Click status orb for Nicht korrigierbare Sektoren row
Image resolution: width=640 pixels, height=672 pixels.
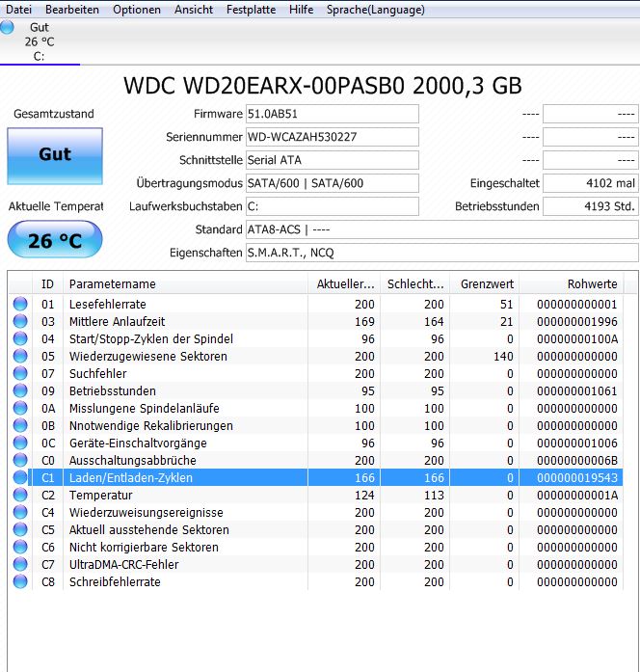(x=20, y=547)
